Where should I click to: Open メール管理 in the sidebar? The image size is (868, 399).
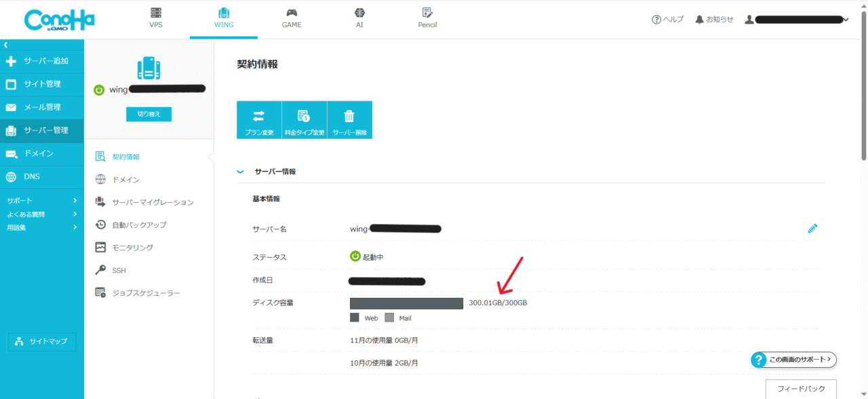42,107
